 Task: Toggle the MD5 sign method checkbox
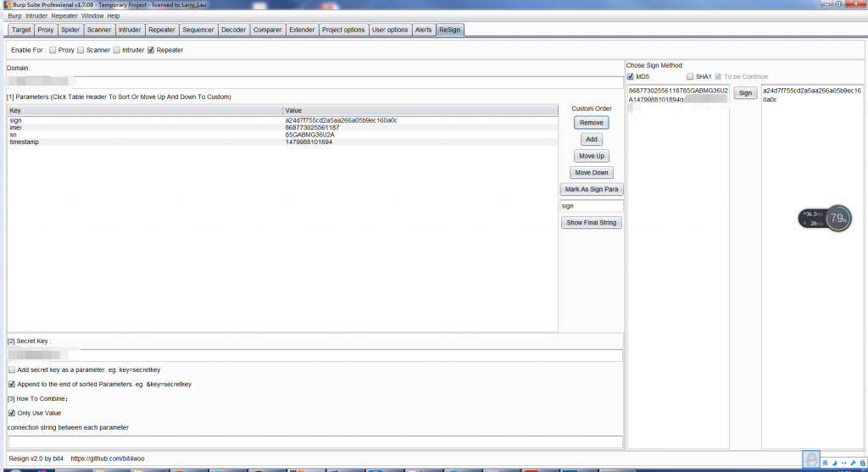(631, 76)
